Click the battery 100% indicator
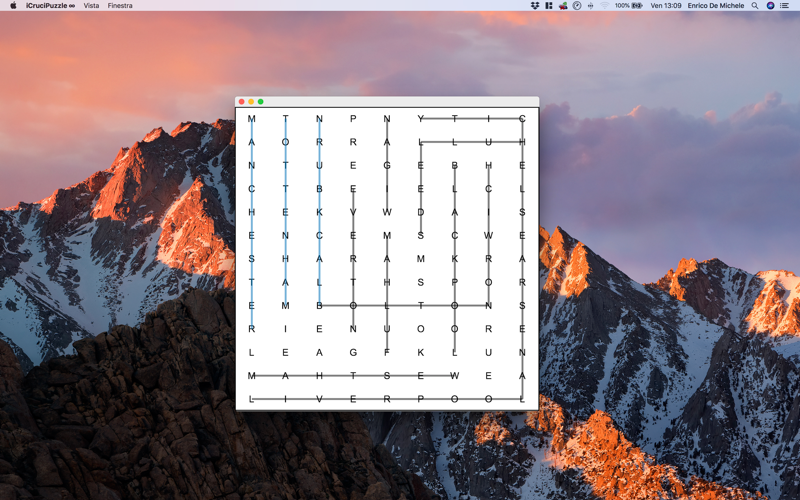800x500 pixels. click(628, 6)
